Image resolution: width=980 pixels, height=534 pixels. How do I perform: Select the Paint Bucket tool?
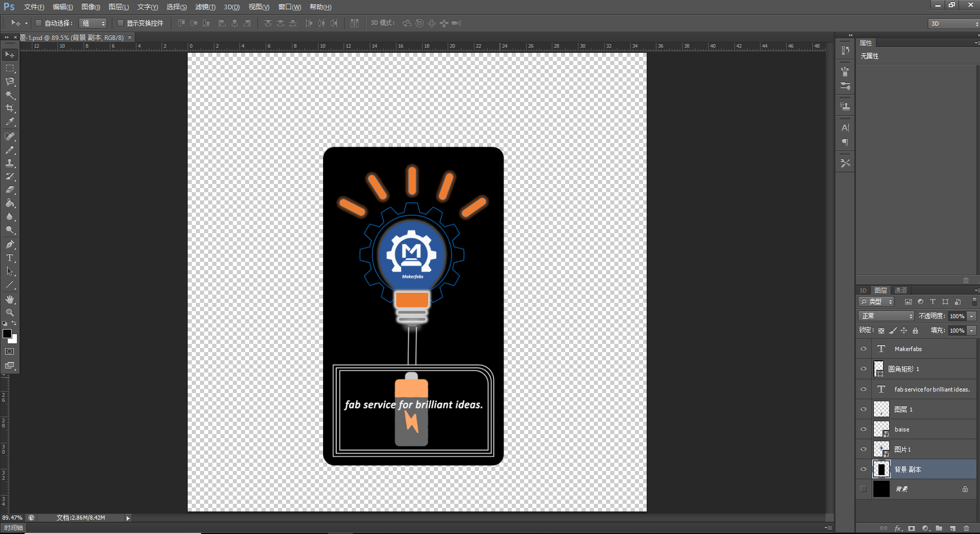click(x=10, y=203)
